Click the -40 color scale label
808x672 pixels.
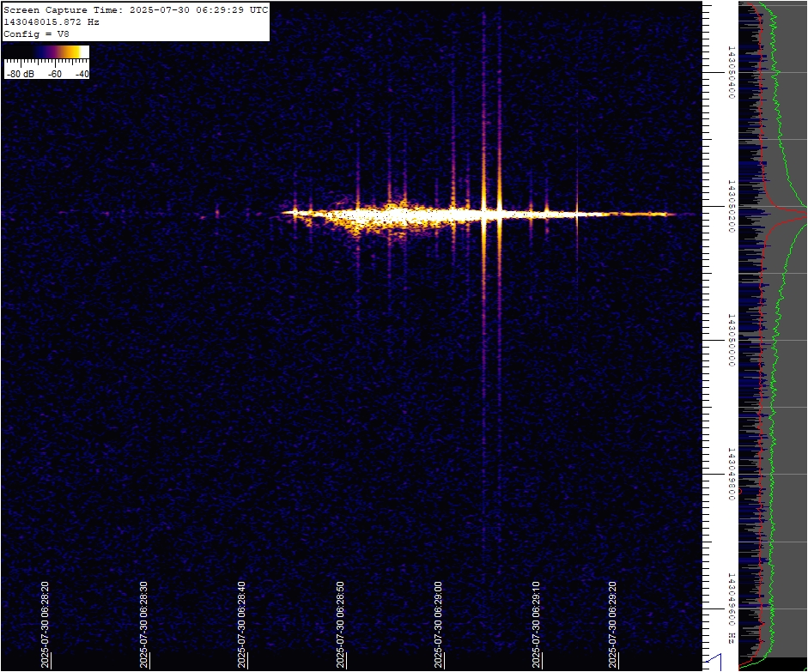[82, 74]
